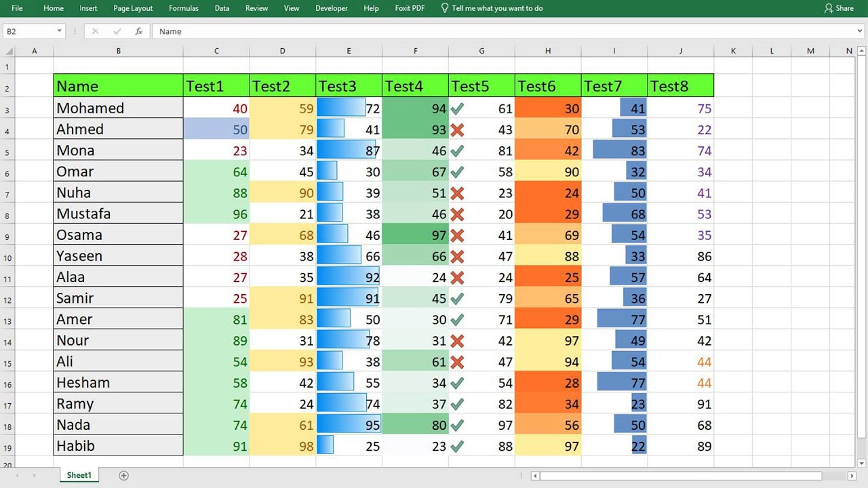This screenshot has height=488, width=868.
Task: Select the Test5 header cell
Action: pos(481,85)
